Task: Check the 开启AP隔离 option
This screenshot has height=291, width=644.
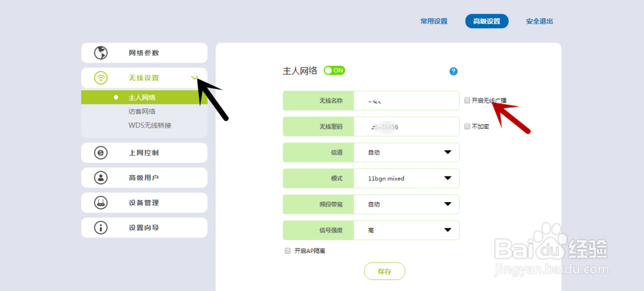Action: point(287,251)
